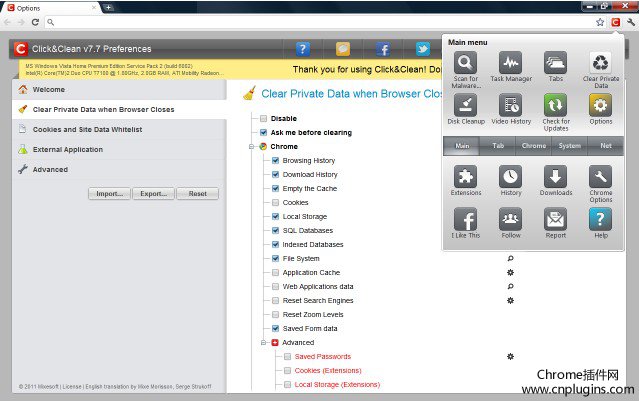639x402 pixels.
Task: Focus the browser address bar
Action: (x=322, y=22)
